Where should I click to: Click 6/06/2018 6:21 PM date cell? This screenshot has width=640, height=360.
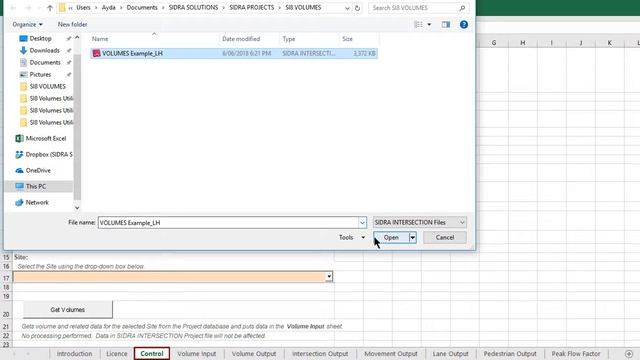247,53
